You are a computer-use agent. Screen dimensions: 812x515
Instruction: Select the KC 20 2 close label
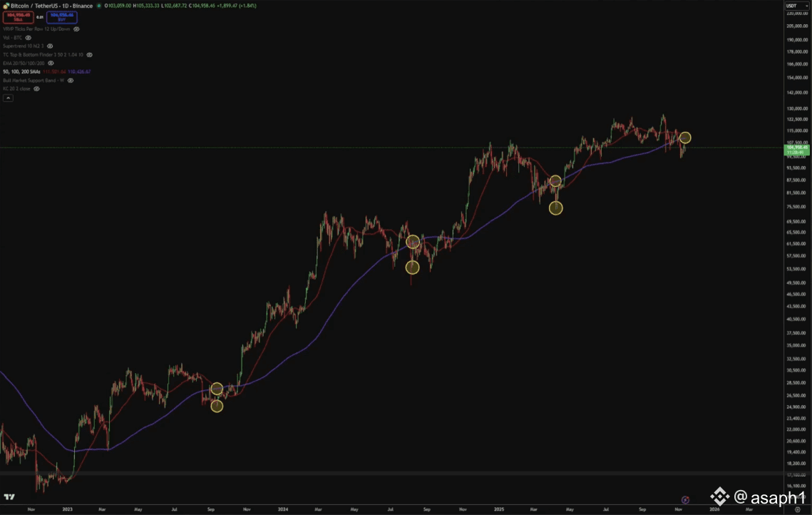[x=16, y=88]
